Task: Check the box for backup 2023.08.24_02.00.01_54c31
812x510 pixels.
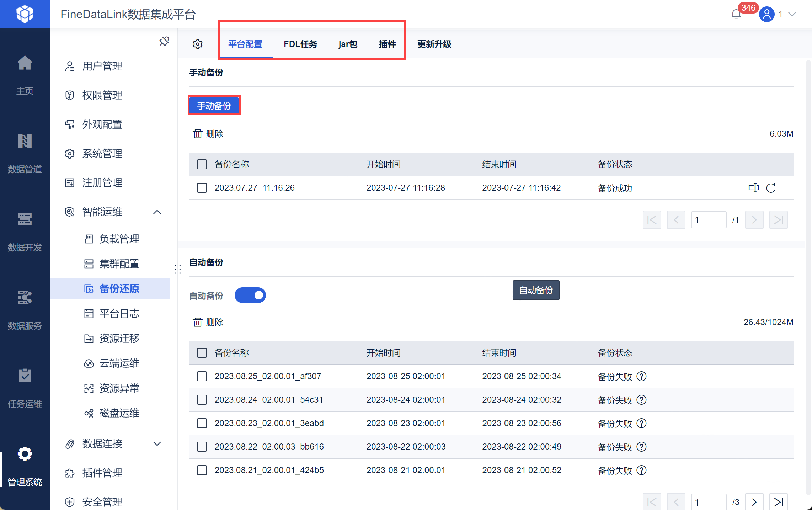Action: [x=202, y=400]
